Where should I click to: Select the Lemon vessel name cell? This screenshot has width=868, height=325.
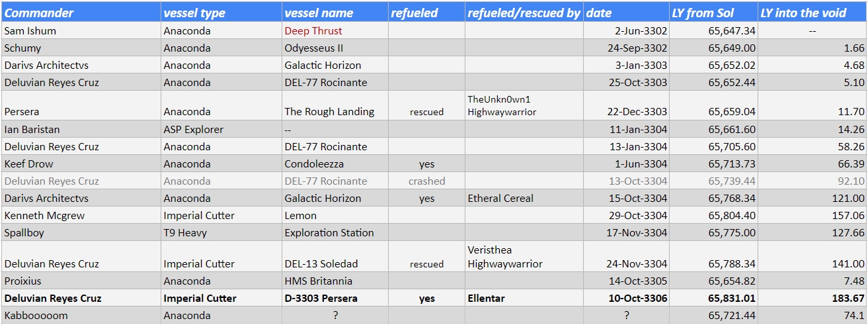tap(335, 215)
